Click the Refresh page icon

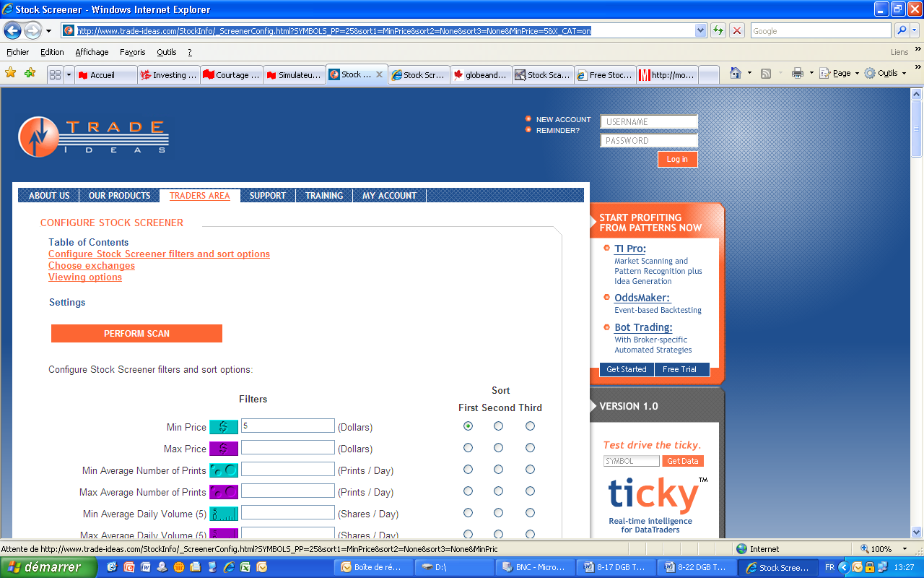tap(718, 30)
